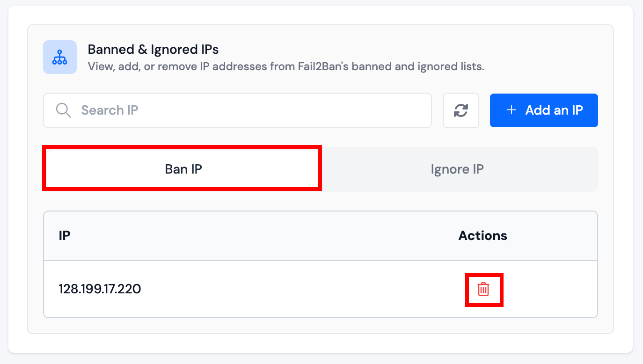Click the IP column header
This screenshot has height=364, width=643.
pyautogui.click(x=64, y=235)
